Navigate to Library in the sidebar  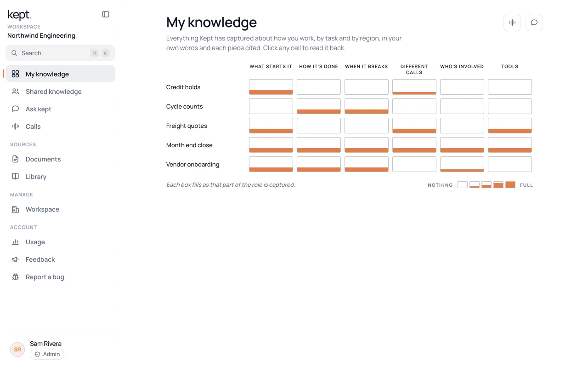tap(60, 177)
